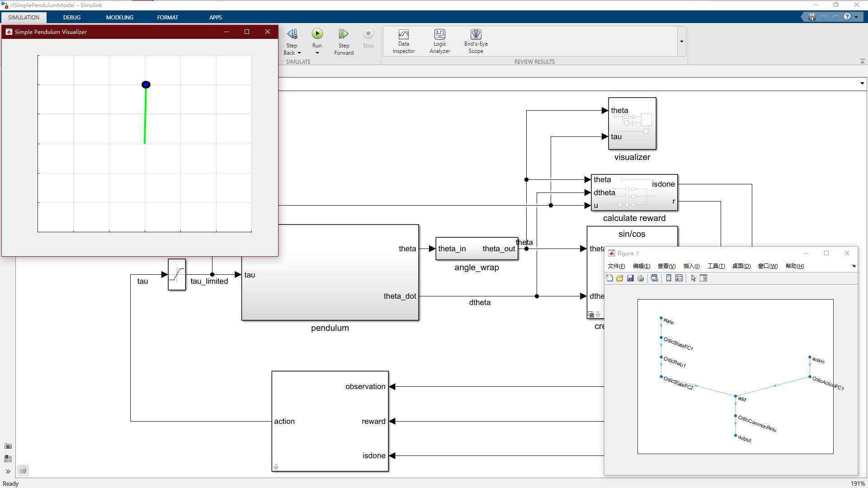Viewport: 868px width, 488px height.
Task: Launch the Logic Analyzer
Action: (x=439, y=35)
